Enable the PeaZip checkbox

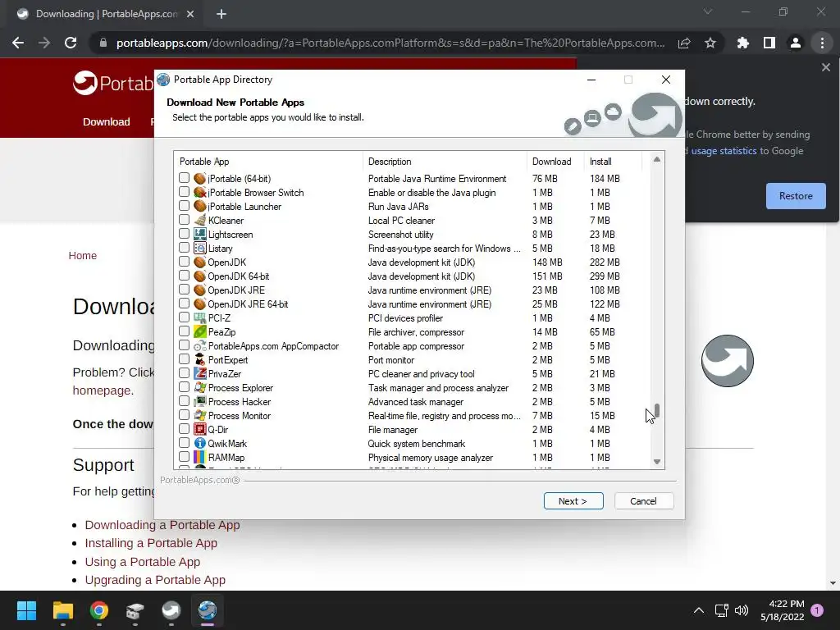(x=185, y=331)
